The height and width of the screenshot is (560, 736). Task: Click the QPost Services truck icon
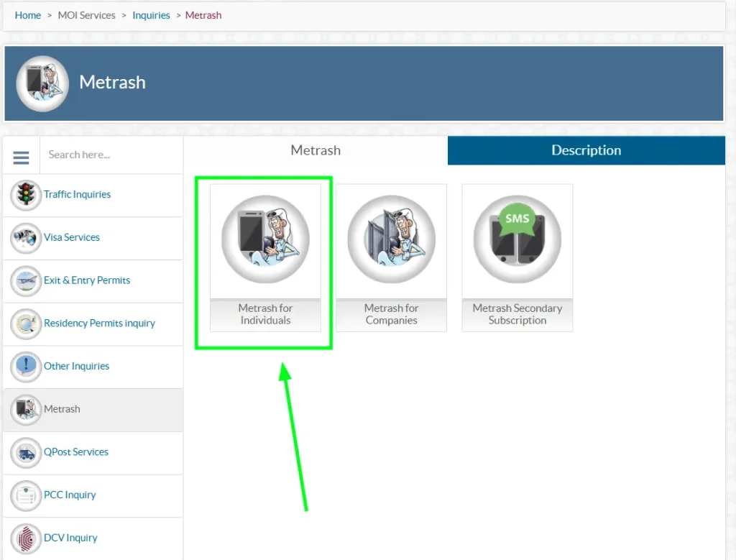[x=26, y=452]
